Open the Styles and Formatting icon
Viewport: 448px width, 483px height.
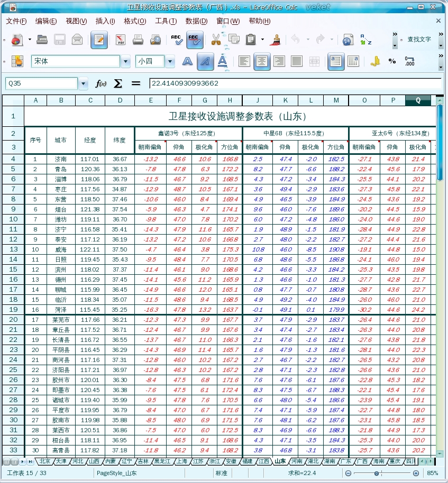[x=17, y=61]
